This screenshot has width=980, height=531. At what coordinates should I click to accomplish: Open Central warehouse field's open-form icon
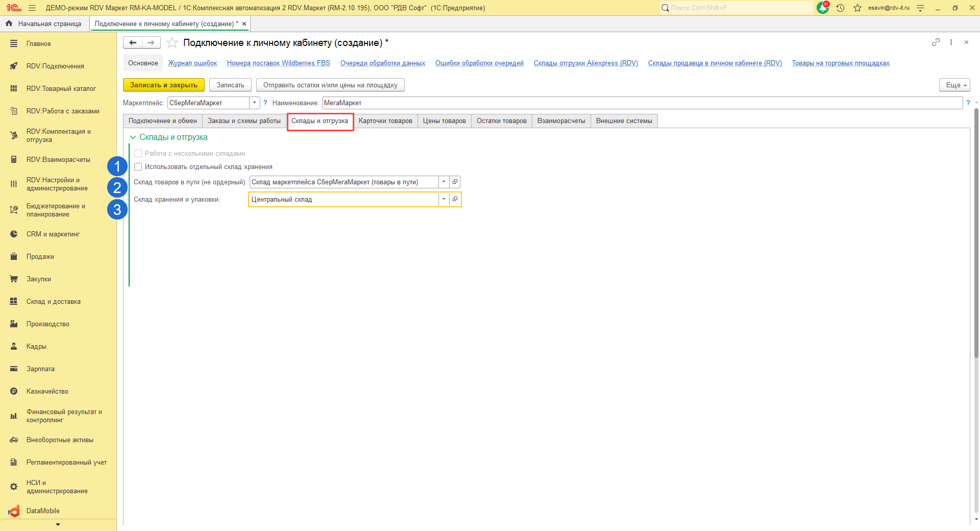(455, 199)
